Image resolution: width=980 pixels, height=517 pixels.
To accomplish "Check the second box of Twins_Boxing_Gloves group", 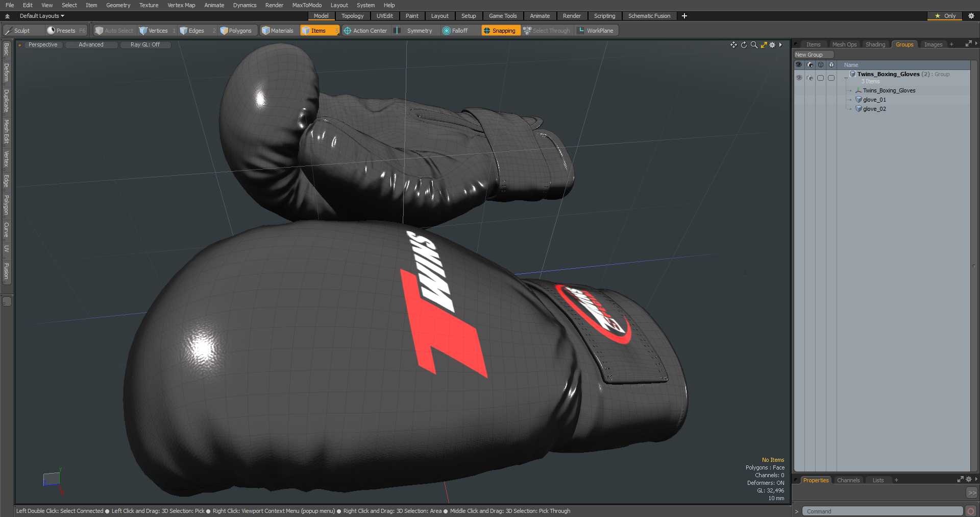I will click(x=831, y=78).
